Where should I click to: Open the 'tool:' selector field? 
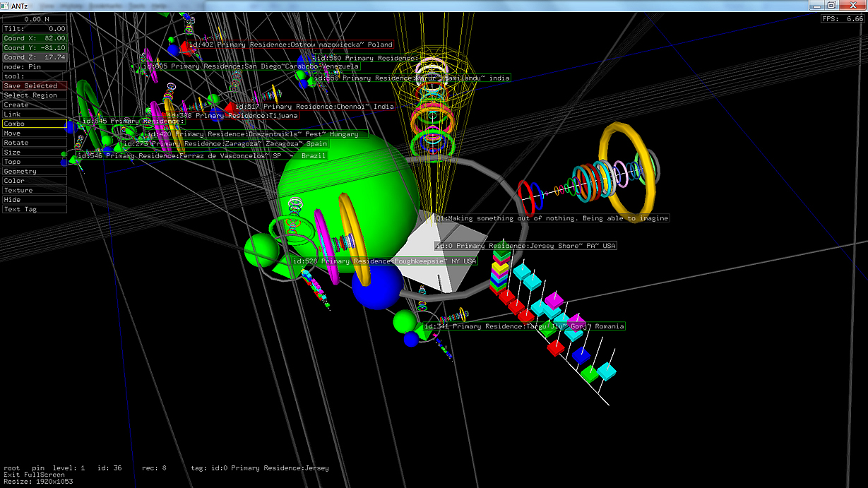click(x=34, y=76)
